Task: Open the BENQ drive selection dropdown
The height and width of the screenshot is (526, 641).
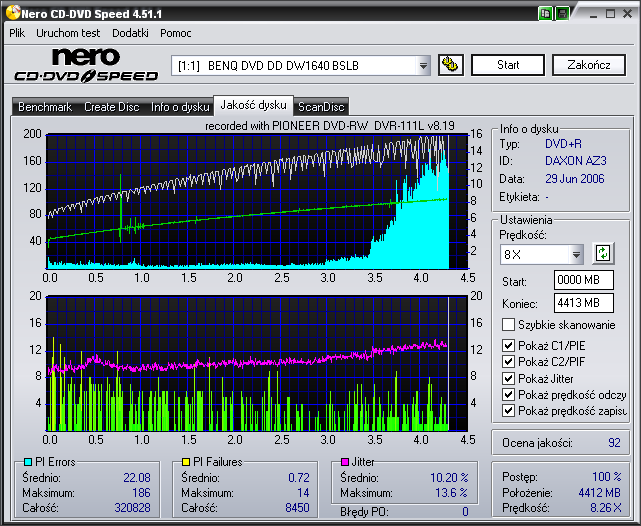Action: (424, 65)
